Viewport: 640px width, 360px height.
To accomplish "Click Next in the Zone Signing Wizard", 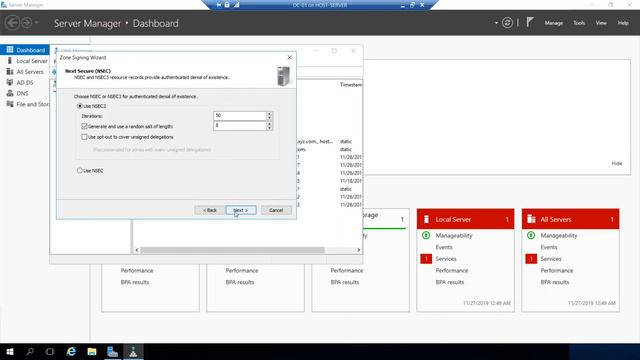I will [x=241, y=210].
